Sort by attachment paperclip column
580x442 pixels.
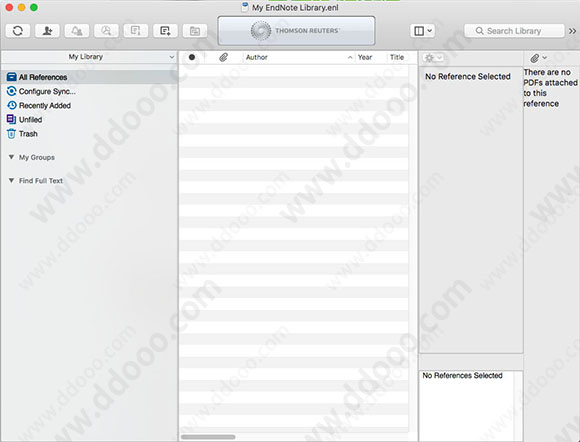223,57
